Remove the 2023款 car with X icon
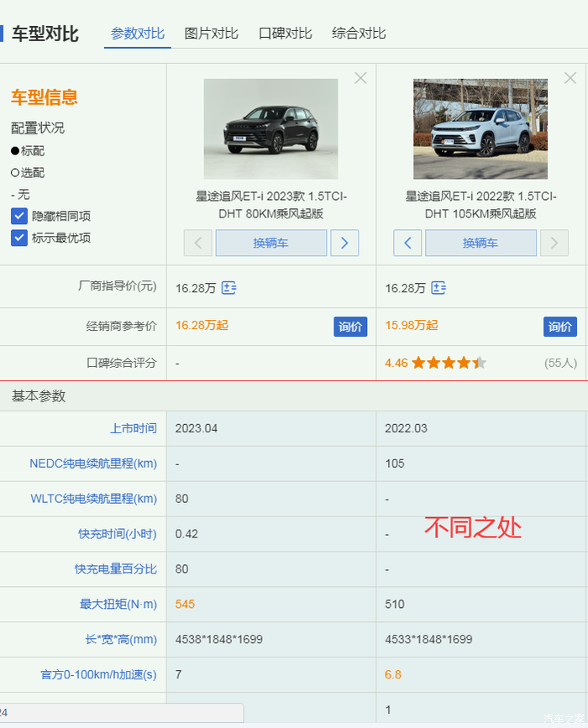The height and width of the screenshot is (728, 588). [x=360, y=78]
